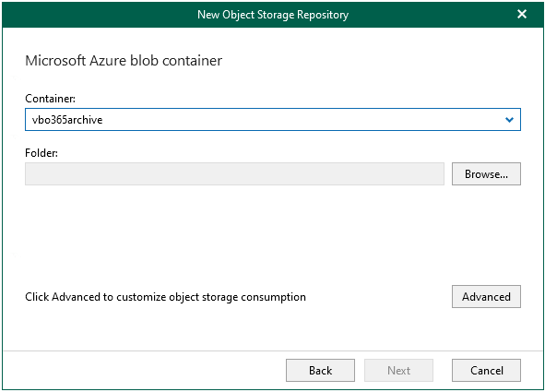Expand the Container dropdown chevron
545x392 pixels.
(x=509, y=120)
